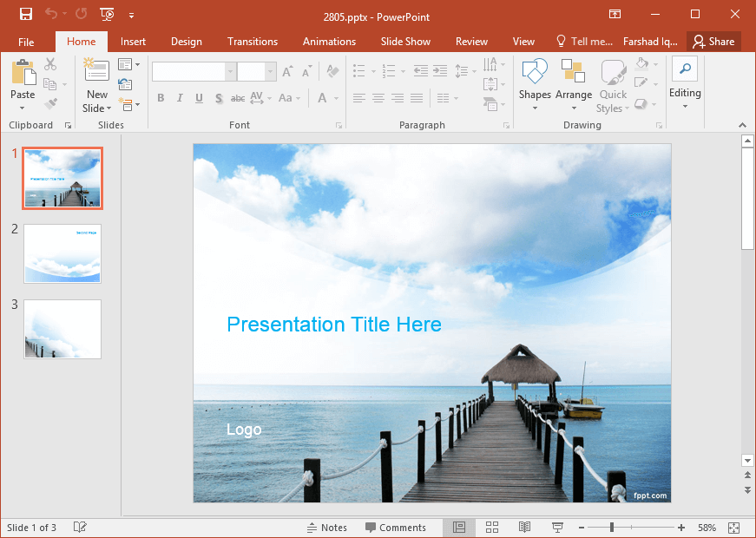Switch to Slide Sorter view in status bar
The width and height of the screenshot is (756, 538).
(492, 528)
